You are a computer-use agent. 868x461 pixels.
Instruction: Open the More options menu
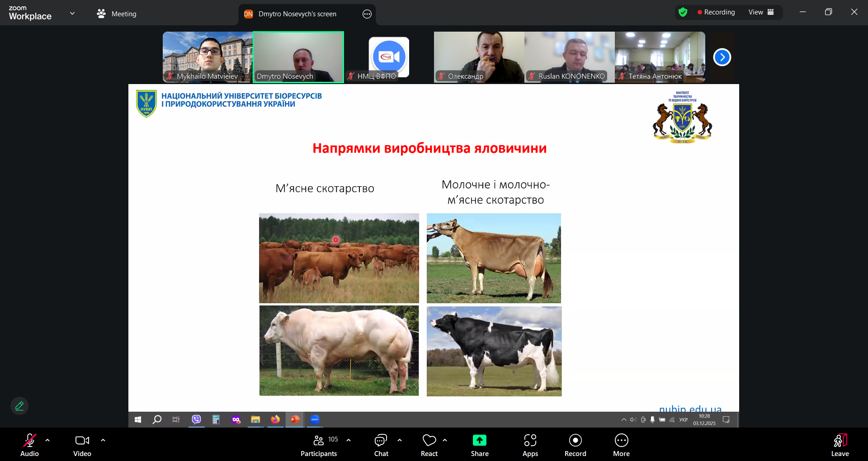point(621,445)
